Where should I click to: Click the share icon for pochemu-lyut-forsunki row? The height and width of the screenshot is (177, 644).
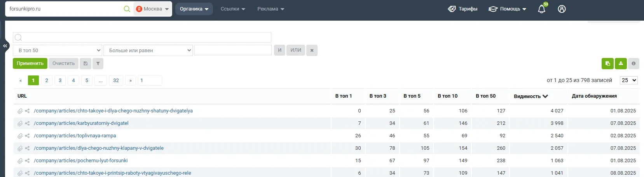[x=27, y=161]
